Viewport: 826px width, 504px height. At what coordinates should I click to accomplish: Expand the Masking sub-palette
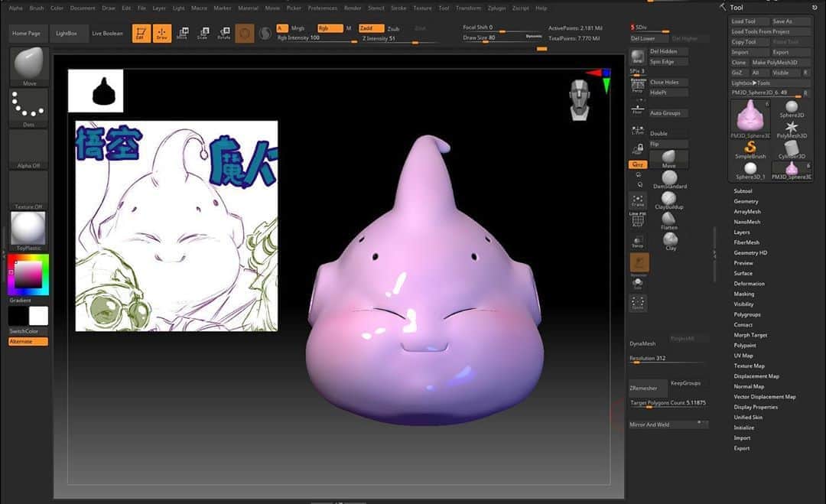744,294
